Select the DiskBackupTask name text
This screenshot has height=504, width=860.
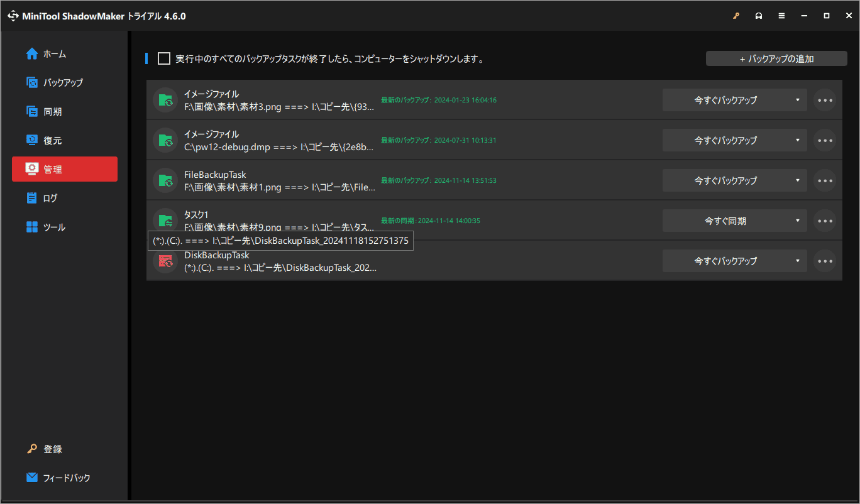(216, 255)
